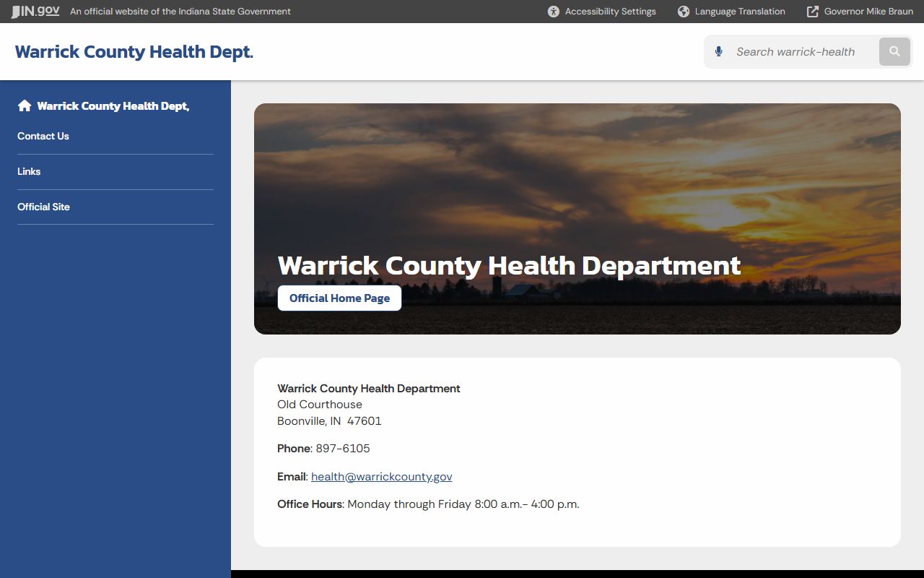The image size is (924, 578).
Task: Click the Old Courthouse address line
Action: [x=320, y=405]
